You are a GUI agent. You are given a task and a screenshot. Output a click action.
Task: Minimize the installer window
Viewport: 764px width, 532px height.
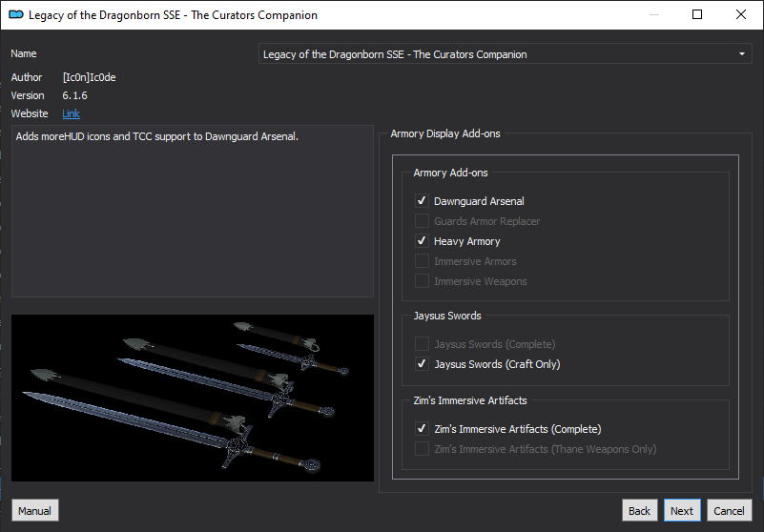(654, 14)
